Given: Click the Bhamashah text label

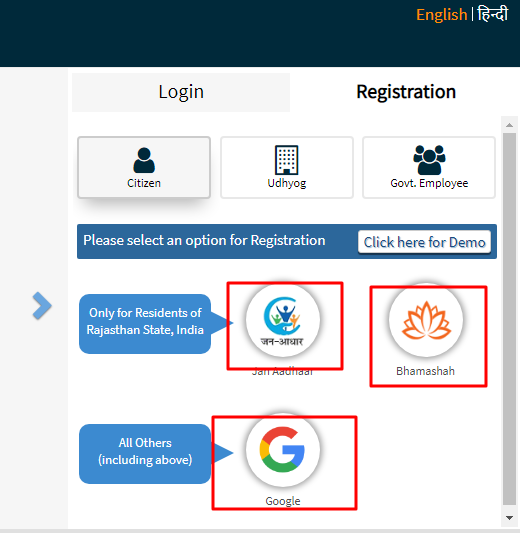Looking at the screenshot, I should click(x=426, y=371).
